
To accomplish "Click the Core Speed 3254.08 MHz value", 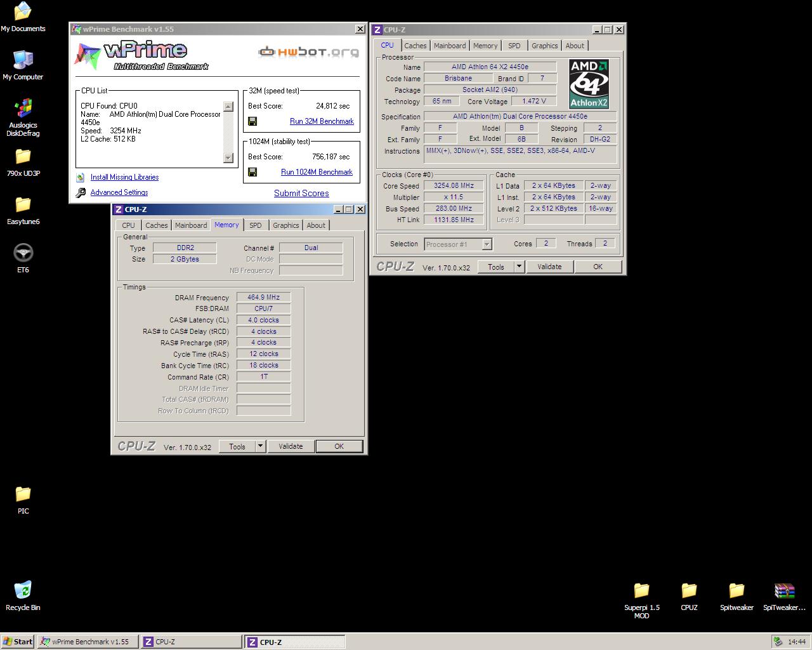I will [454, 186].
